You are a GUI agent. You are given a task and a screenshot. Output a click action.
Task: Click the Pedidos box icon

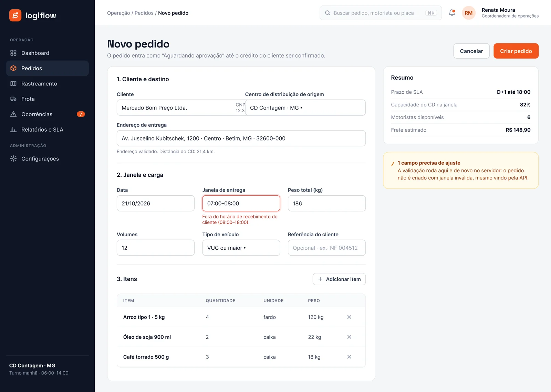pyautogui.click(x=13, y=68)
